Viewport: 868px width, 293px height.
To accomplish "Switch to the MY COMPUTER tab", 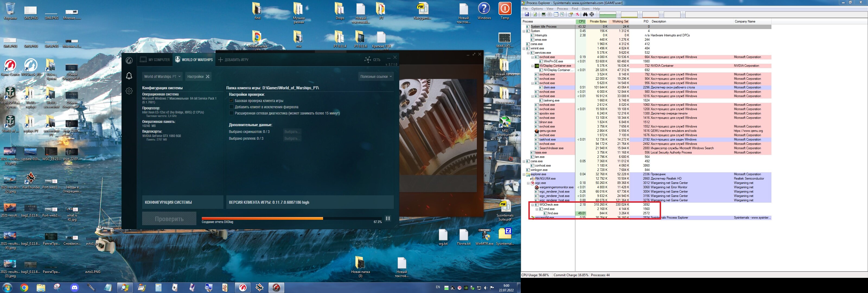I will pos(155,60).
